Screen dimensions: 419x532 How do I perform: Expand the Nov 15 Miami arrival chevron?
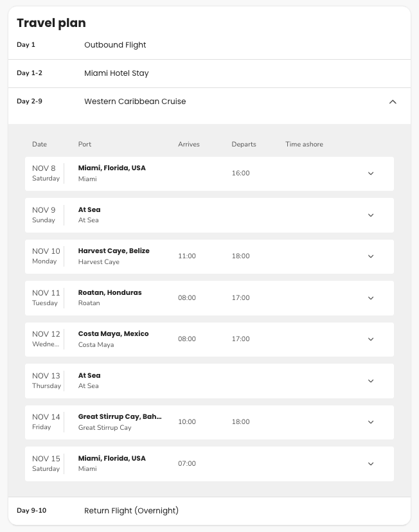[371, 464]
